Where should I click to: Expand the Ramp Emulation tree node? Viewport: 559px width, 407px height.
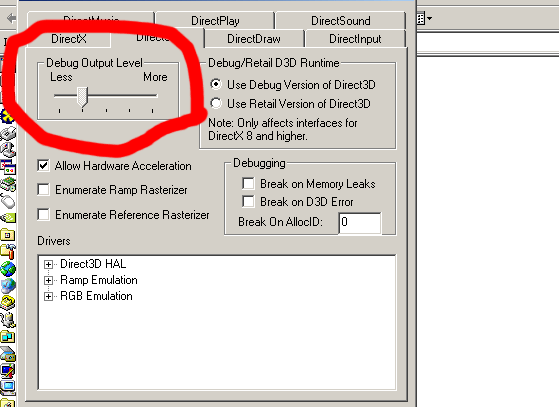click(x=48, y=280)
